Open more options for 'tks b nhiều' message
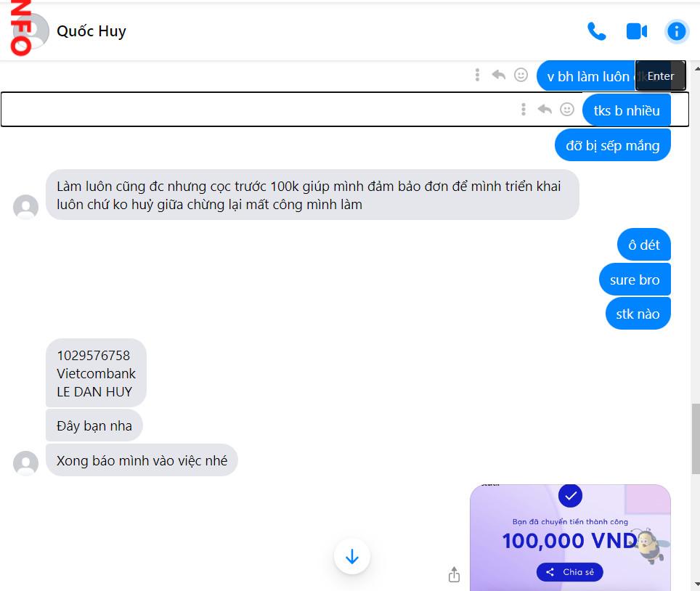The height and width of the screenshot is (591, 700). click(524, 110)
